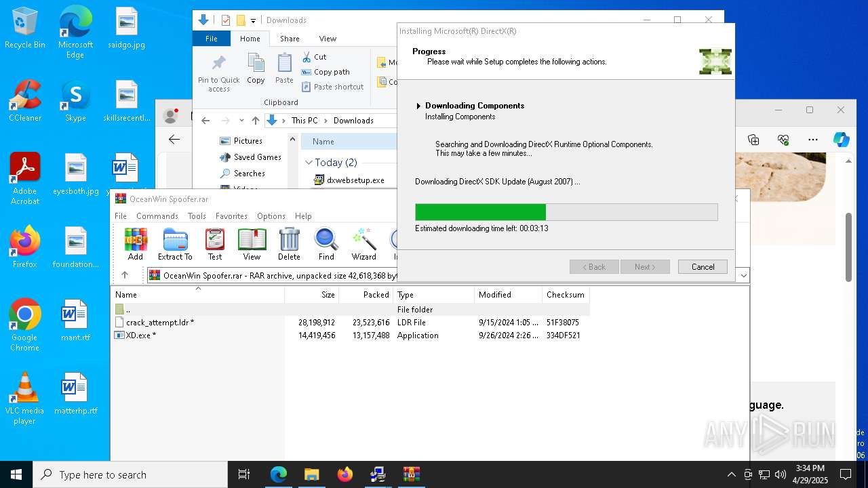Open Pictures in Explorer navigation pane
Screen dimensions: 868x488
coord(241,141)
